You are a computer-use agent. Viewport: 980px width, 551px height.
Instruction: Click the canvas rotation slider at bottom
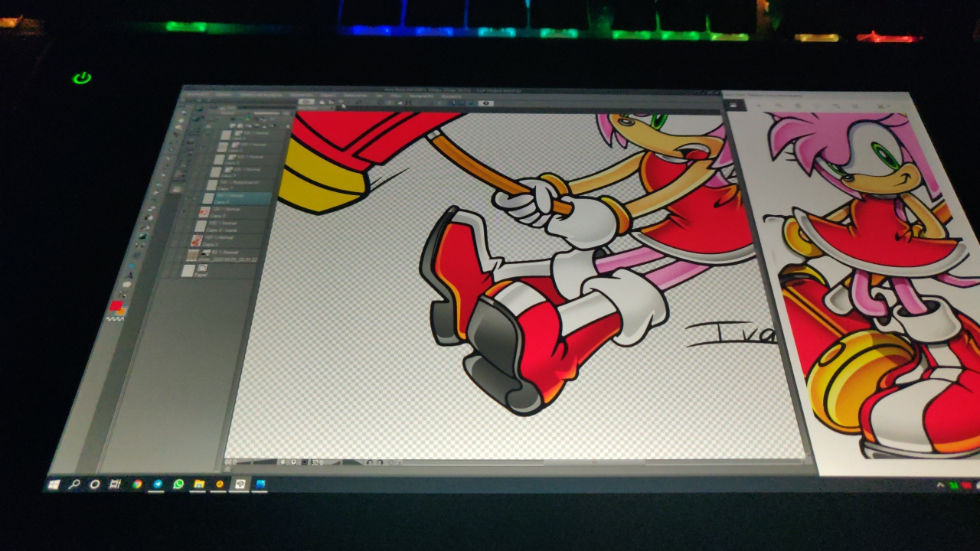[345, 462]
